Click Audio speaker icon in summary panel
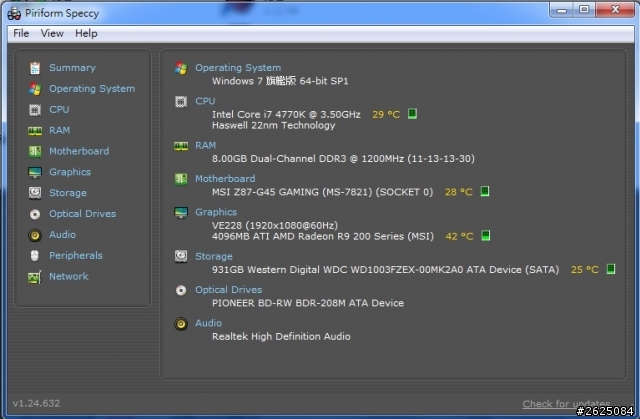The height and width of the screenshot is (419, 640). 181,324
